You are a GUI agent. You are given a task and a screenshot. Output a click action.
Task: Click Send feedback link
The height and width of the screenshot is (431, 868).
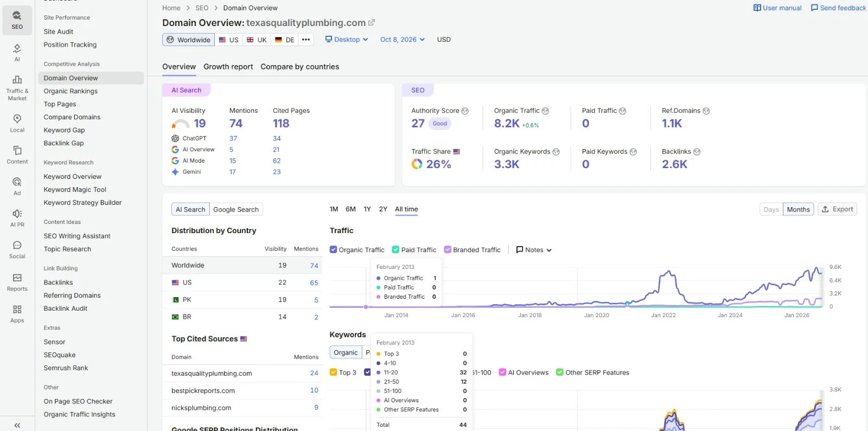[838, 8]
